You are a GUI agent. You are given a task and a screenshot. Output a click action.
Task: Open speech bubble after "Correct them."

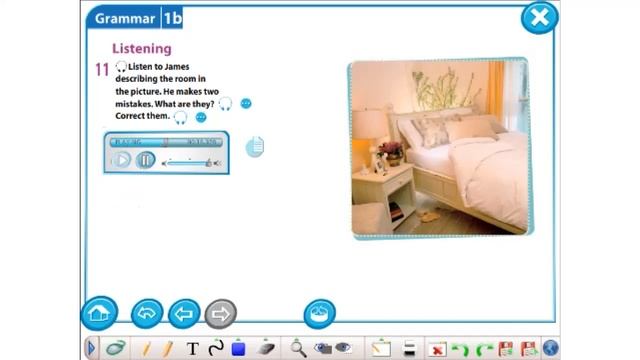(201, 117)
